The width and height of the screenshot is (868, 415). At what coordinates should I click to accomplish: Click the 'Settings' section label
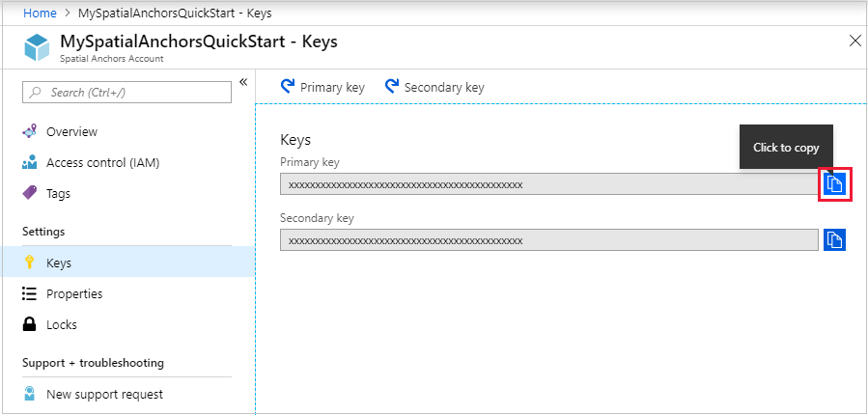point(43,232)
